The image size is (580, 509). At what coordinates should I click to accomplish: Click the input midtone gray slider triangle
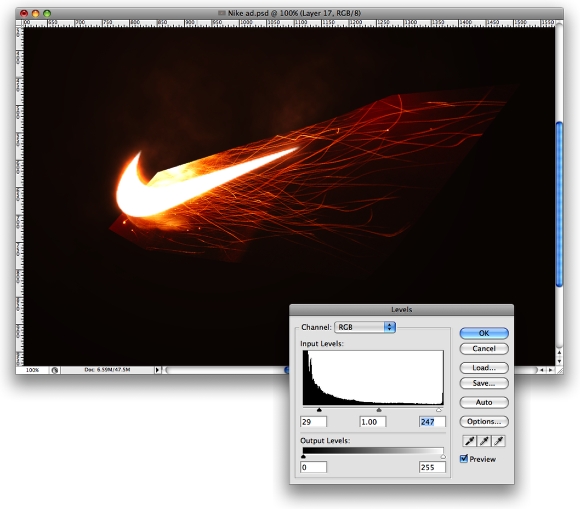pyautogui.click(x=379, y=410)
